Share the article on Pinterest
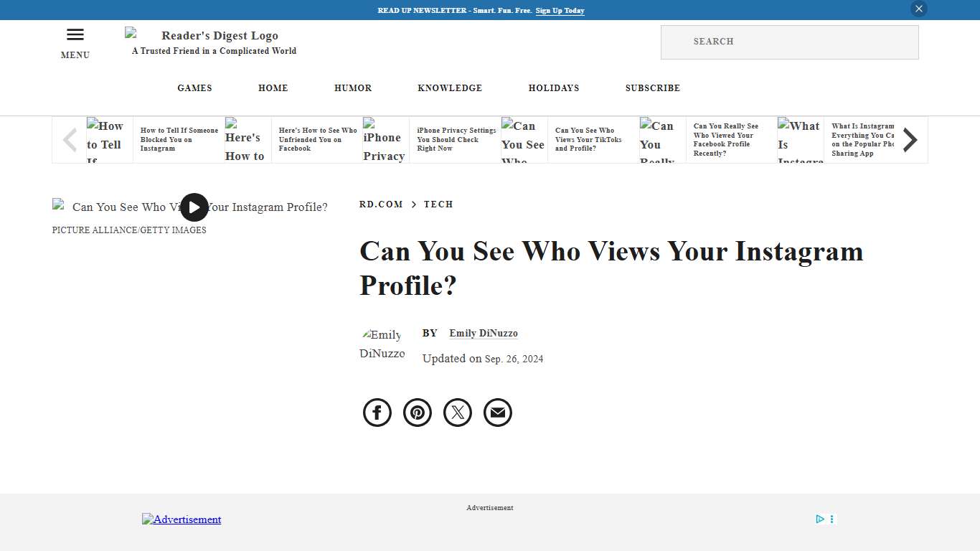 point(417,412)
